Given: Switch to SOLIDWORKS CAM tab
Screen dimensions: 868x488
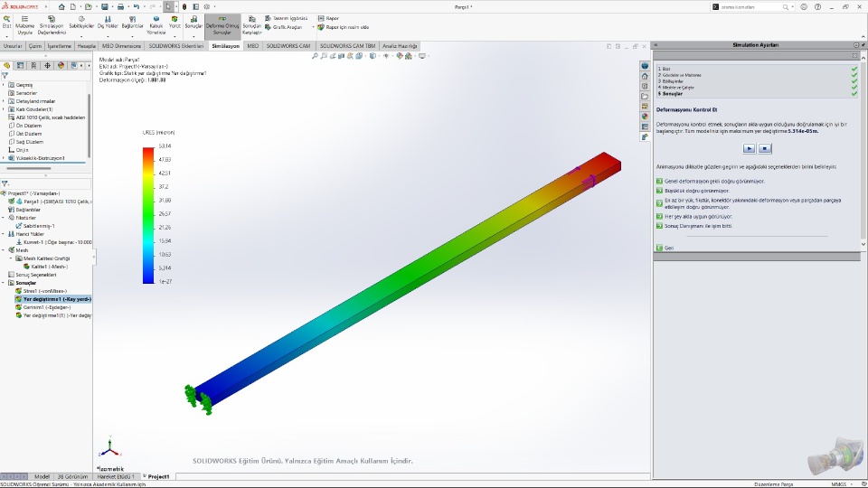Looking at the screenshot, I should (x=288, y=46).
